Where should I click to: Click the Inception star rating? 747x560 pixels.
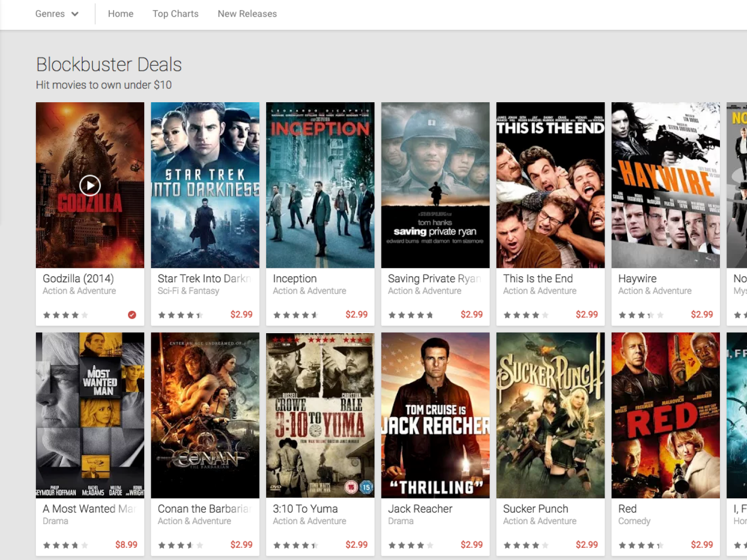point(295,315)
